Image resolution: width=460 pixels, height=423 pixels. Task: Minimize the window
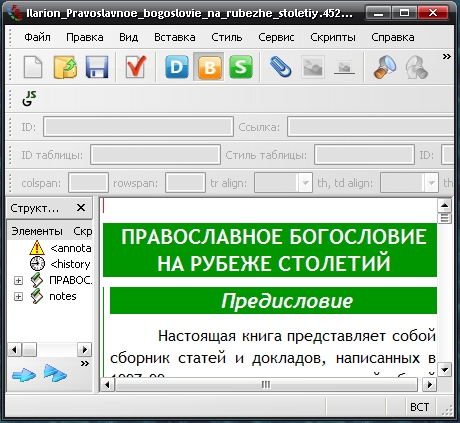click(378, 13)
